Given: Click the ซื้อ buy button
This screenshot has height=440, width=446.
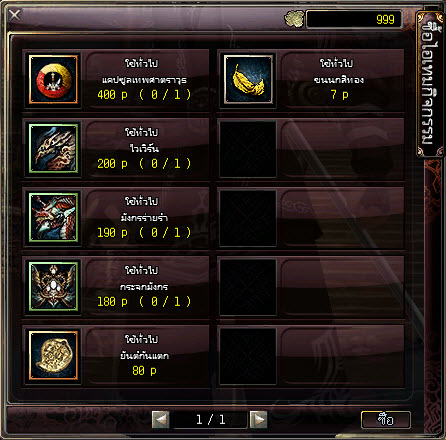Looking at the screenshot, I should click(x=386, y=420).
